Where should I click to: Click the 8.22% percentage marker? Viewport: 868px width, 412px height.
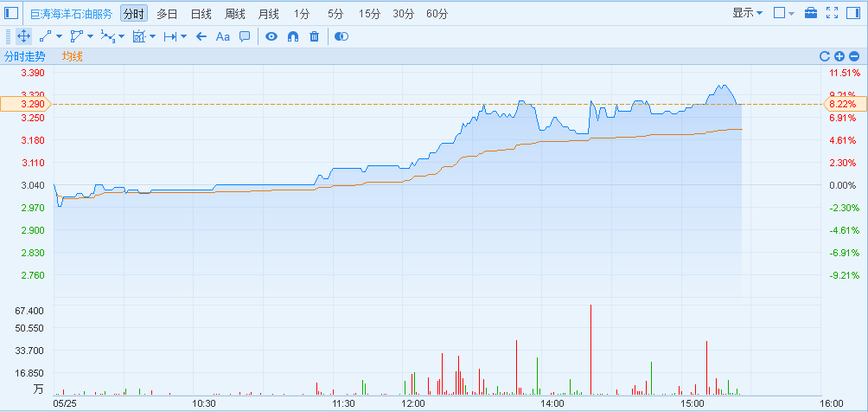pyautogui.click(x=846, y=104)
